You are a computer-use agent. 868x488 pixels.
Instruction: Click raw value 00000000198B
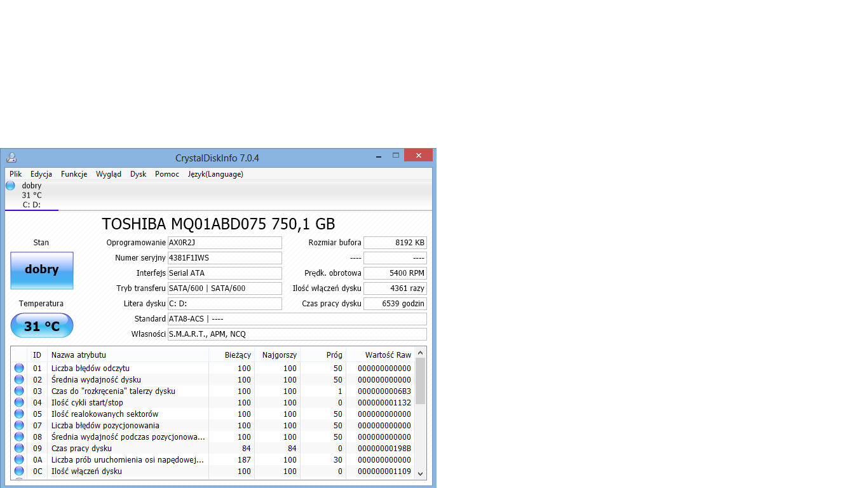coord(384,449)
